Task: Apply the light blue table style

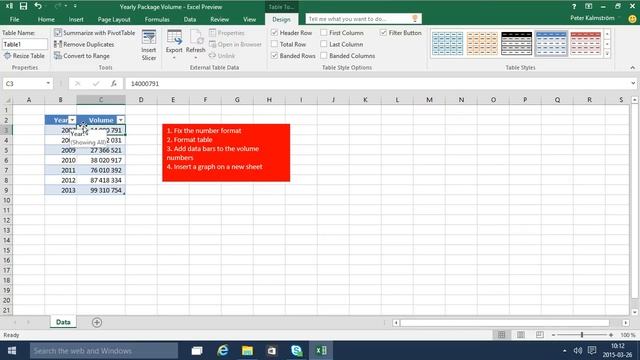Action: [448, 43]
